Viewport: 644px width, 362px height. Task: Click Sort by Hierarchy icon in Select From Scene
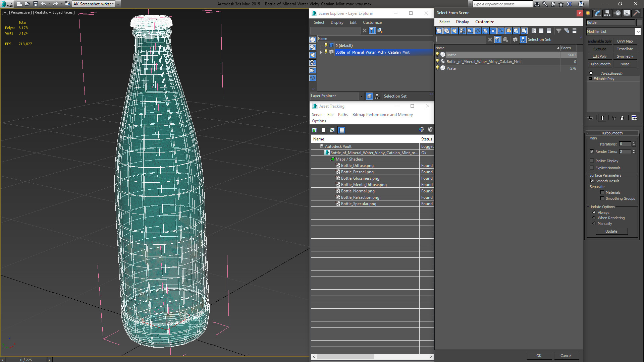point(523,40)
